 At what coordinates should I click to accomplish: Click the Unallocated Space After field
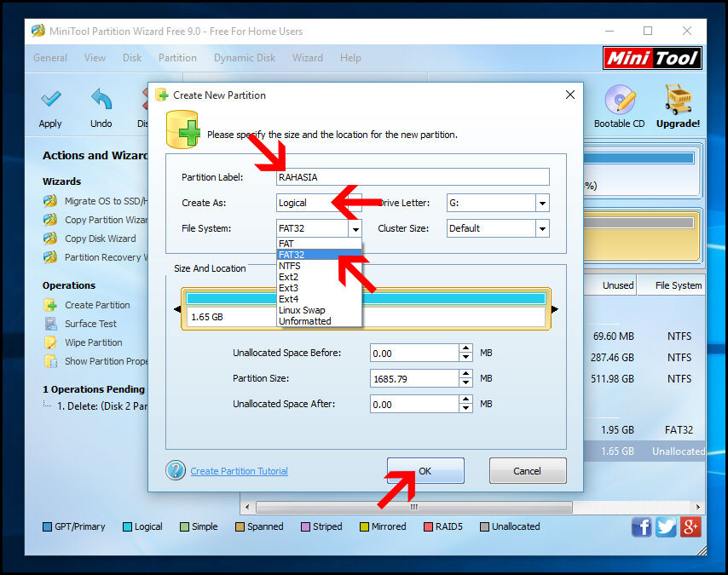click(414, 405)
